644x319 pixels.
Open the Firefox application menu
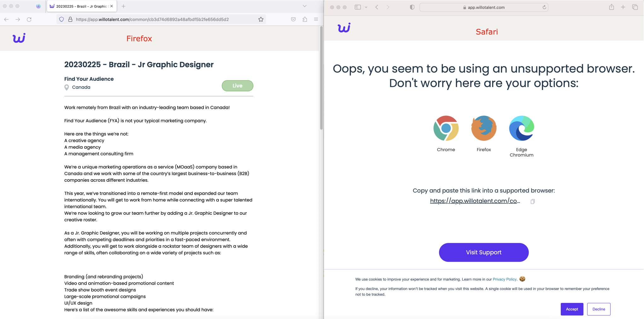tap(316, 19)
